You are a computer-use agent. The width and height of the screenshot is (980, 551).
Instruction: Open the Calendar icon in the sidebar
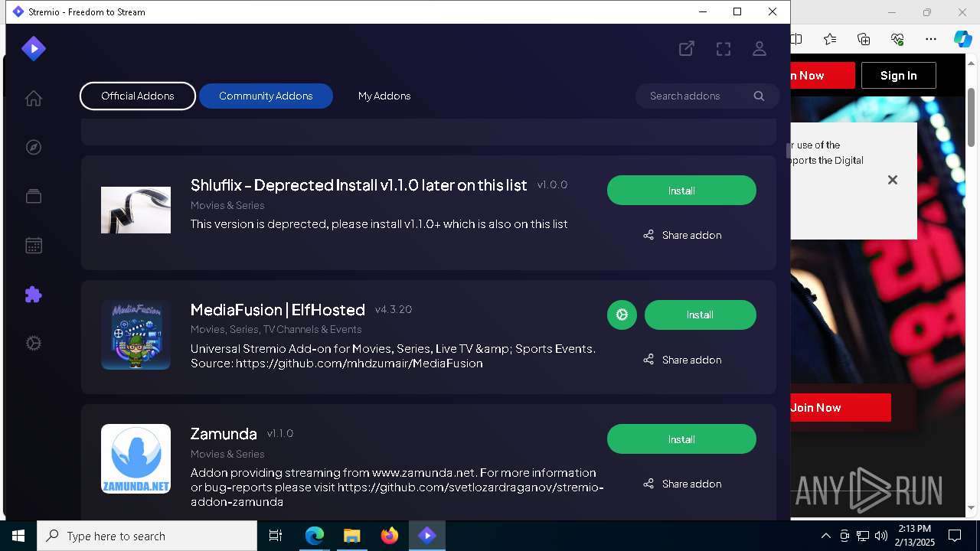[33, 246]
